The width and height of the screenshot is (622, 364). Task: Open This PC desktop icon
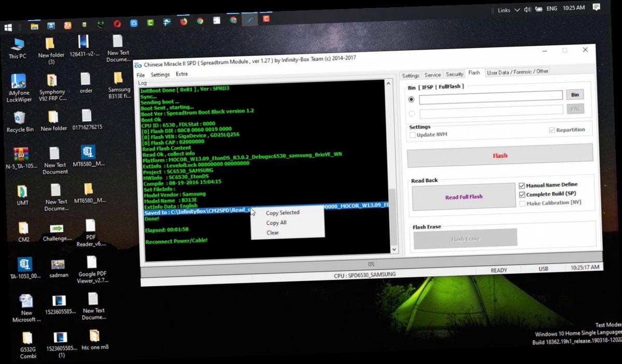point(18,49)
